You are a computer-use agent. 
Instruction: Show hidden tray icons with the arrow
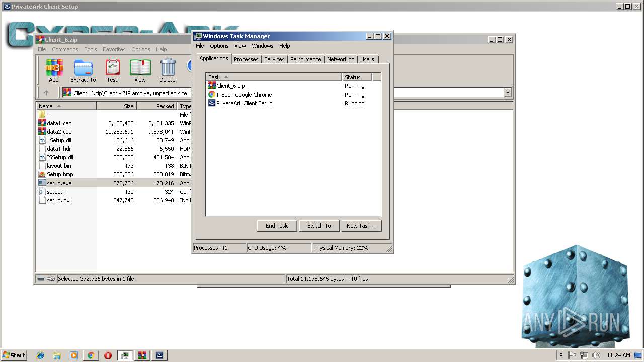point(561,355)
